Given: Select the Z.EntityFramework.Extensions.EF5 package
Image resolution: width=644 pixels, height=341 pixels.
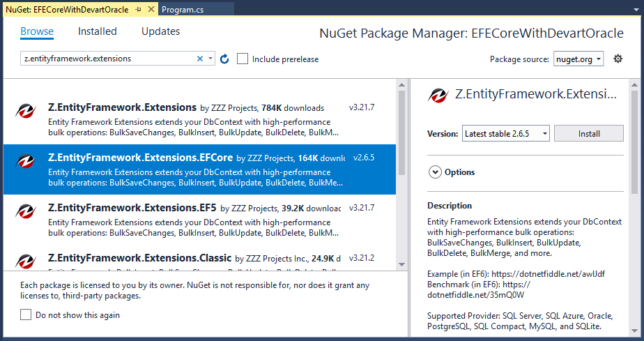Looking at the screenshot, I should tap(199, 220).
